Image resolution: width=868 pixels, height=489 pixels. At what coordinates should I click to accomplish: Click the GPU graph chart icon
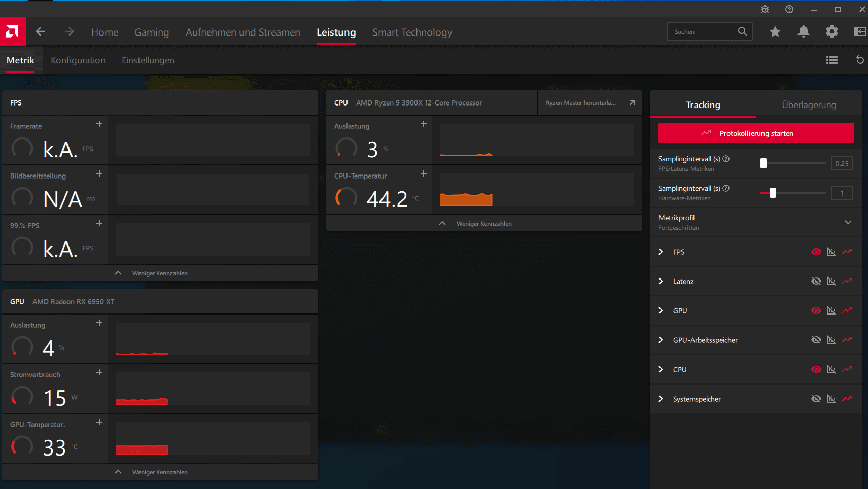831,310
